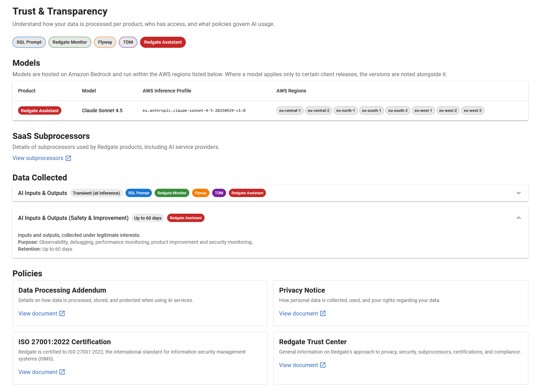
Task: Toggle the TDM product filter chip
Action: pos(128,42)
